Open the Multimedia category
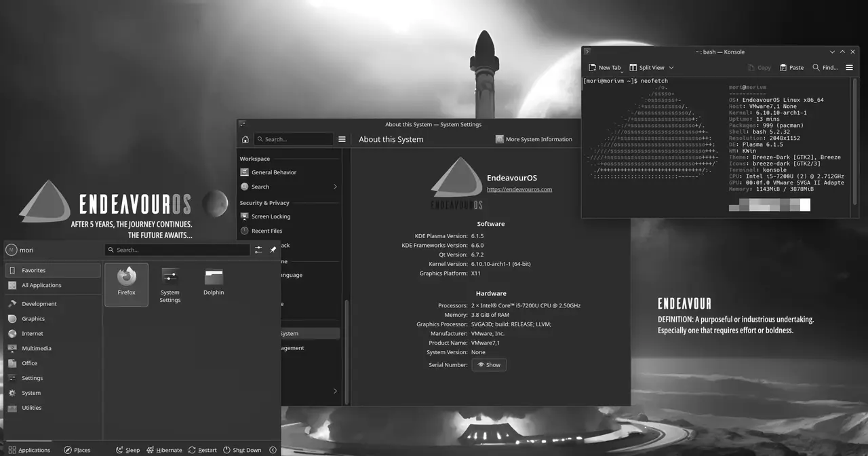Screen dimensions: 868x456 53,349
